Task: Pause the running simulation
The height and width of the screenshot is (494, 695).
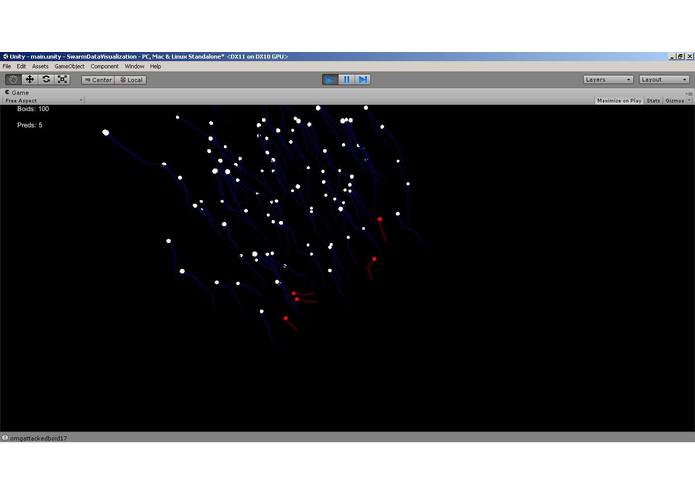Action: point(347,80)
